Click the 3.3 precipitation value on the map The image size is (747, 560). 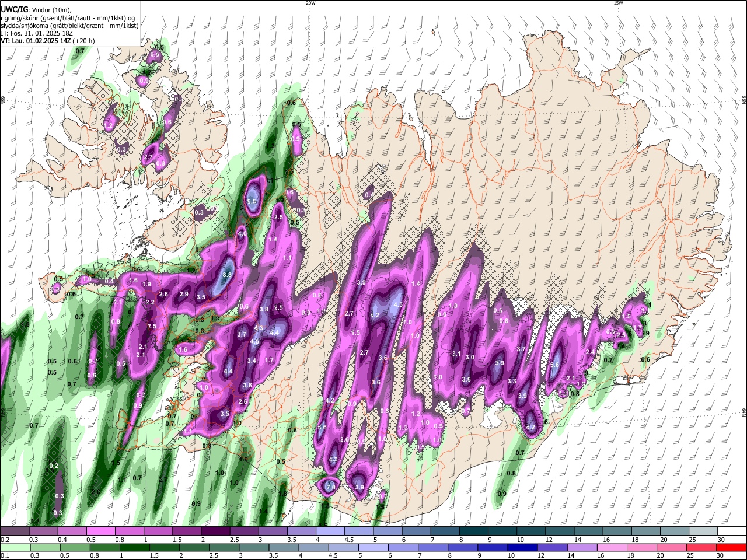coord(512,381)
